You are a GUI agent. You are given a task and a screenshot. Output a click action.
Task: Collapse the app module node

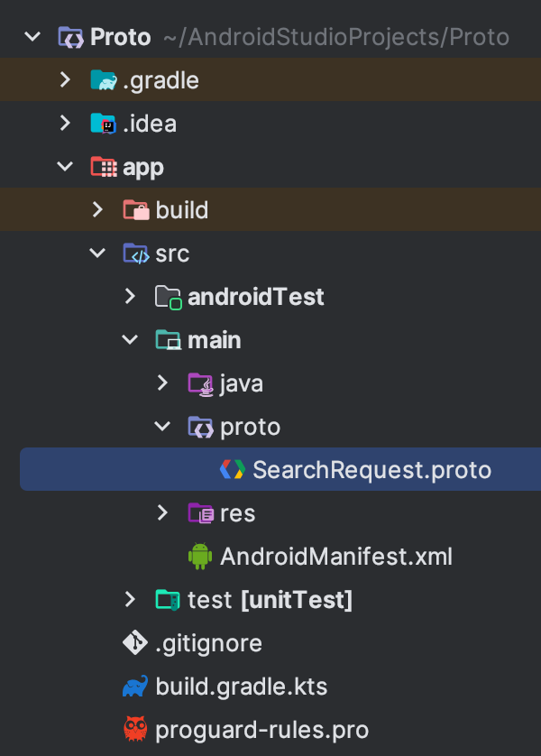[65, 167]
